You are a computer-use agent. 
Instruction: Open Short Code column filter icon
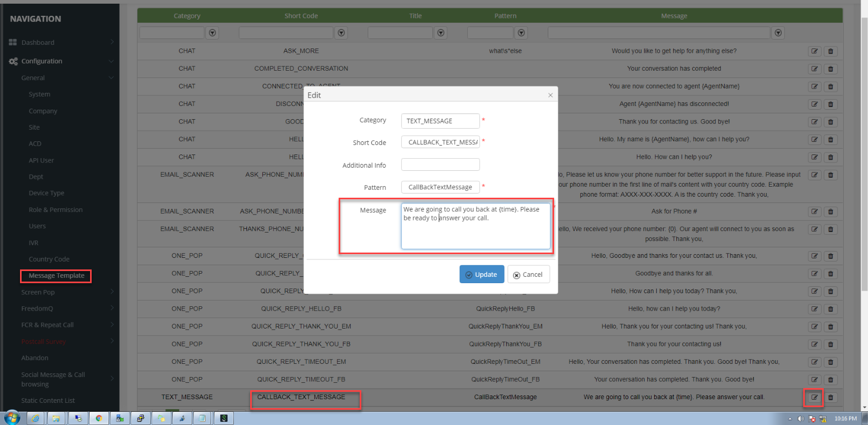341,33
